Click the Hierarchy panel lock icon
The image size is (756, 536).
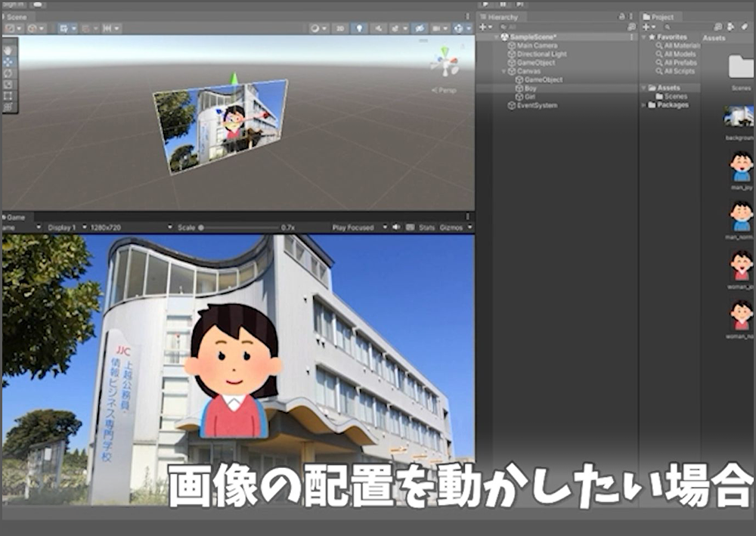621,16
